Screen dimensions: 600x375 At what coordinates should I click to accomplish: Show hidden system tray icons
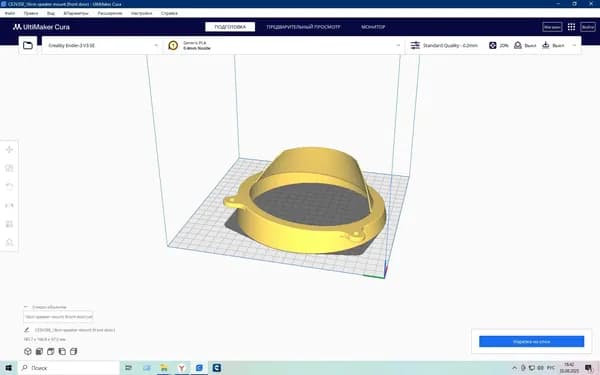(514, 368)
